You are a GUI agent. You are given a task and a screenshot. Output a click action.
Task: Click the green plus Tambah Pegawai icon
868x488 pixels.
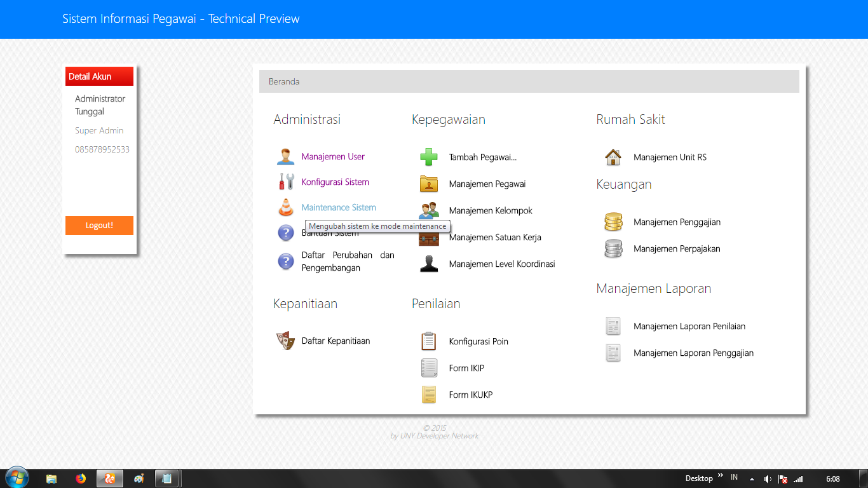coord(429,157)
